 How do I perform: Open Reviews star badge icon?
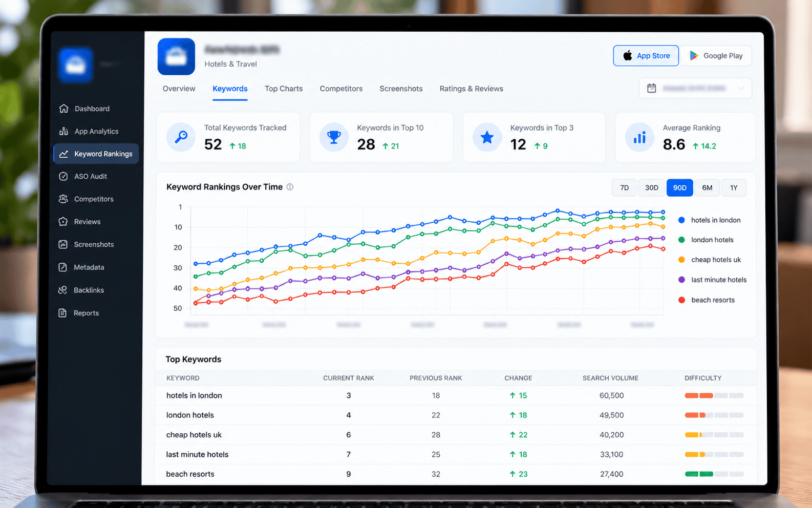pyautogui.click(x=63, y=221)
